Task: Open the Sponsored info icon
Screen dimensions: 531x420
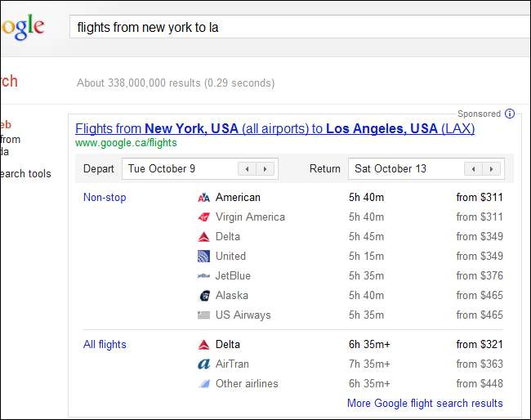Action: tap(510, 114)
